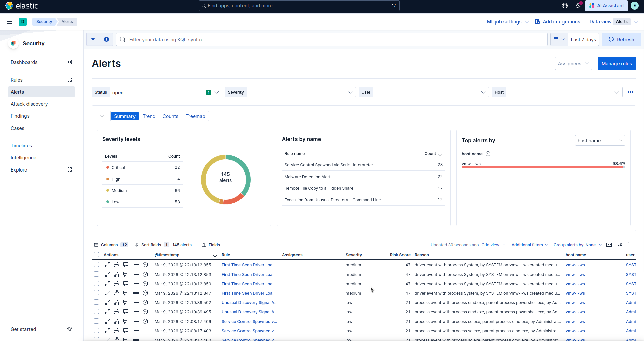Viewport: 644px width, 341px height.
Task: Check the alert from 22:10:39.502
Action: pos(96,302)
